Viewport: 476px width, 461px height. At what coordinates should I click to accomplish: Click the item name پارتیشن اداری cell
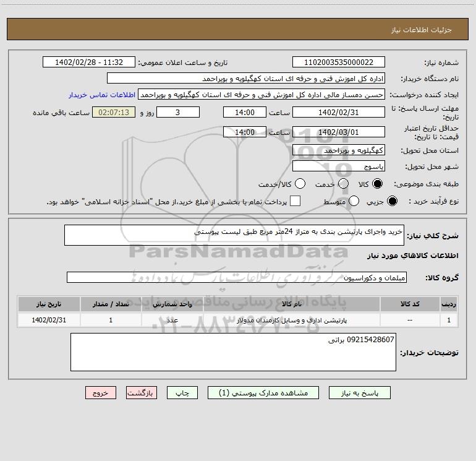point(291,321)
